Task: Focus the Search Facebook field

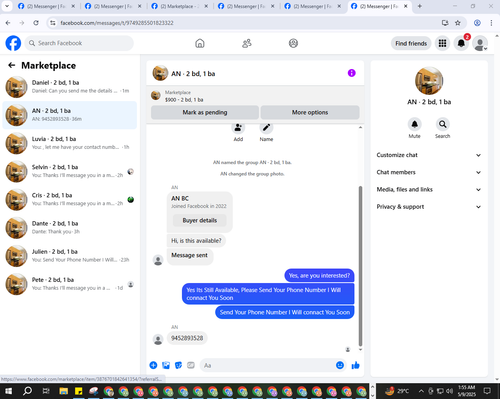Action: (79, 43)
